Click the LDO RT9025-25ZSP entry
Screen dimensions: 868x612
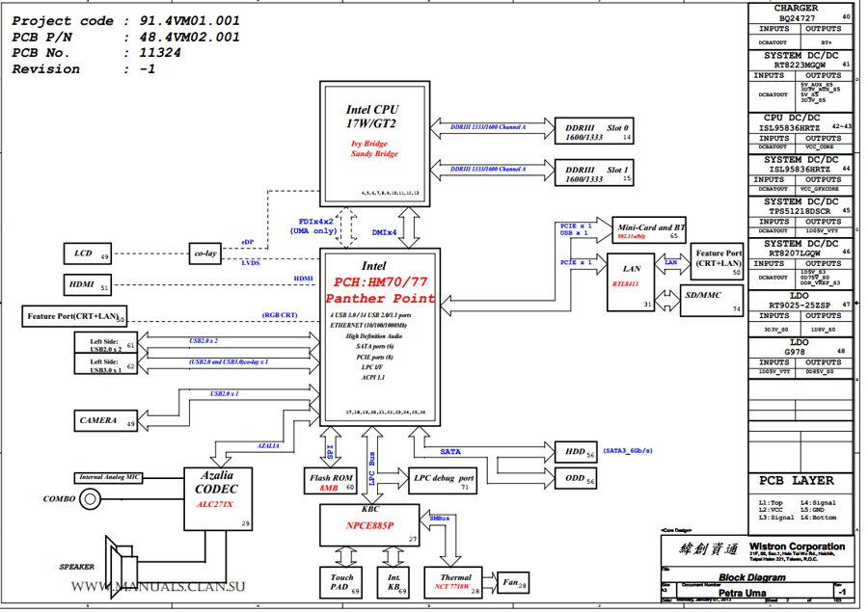coord(800,301)
